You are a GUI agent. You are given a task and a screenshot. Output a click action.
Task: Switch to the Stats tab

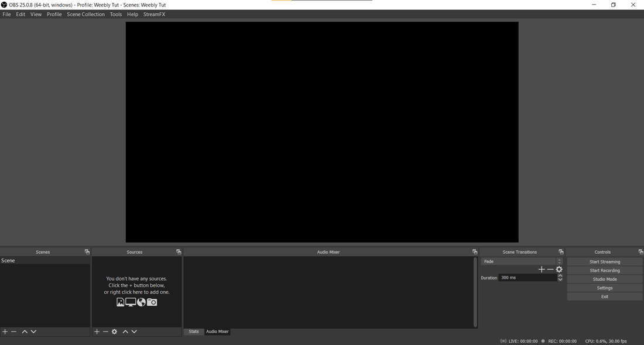193,332
